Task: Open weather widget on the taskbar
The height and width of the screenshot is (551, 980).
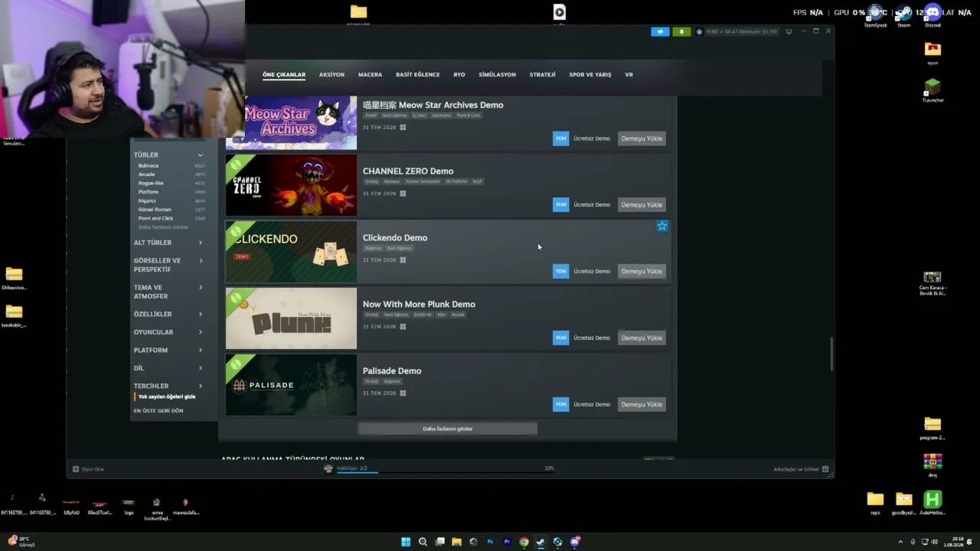Action: click(21, 541)
